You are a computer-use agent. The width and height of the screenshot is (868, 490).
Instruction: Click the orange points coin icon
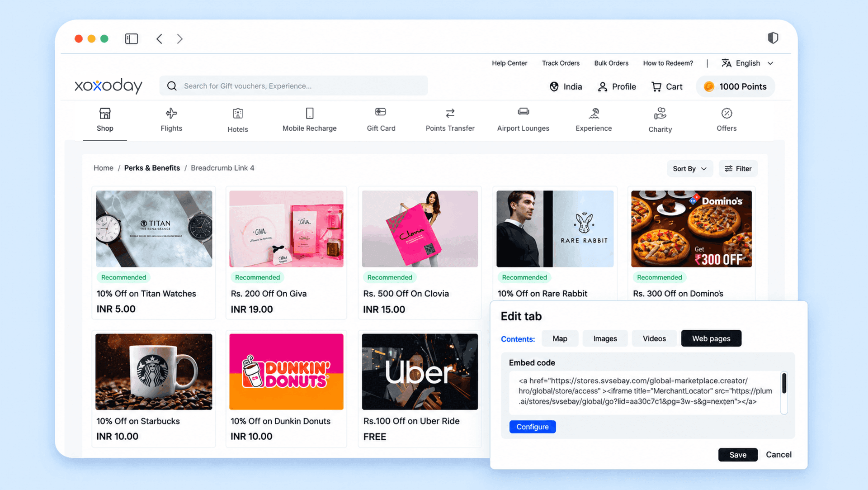point(709,86)
